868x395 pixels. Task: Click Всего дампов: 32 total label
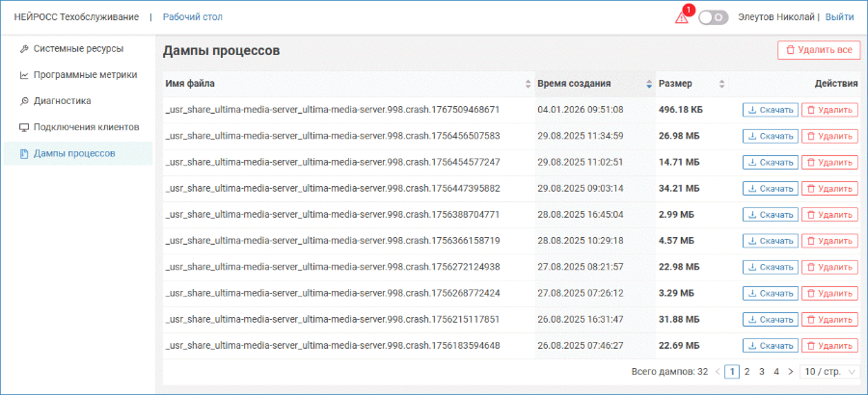pos(670,372)
